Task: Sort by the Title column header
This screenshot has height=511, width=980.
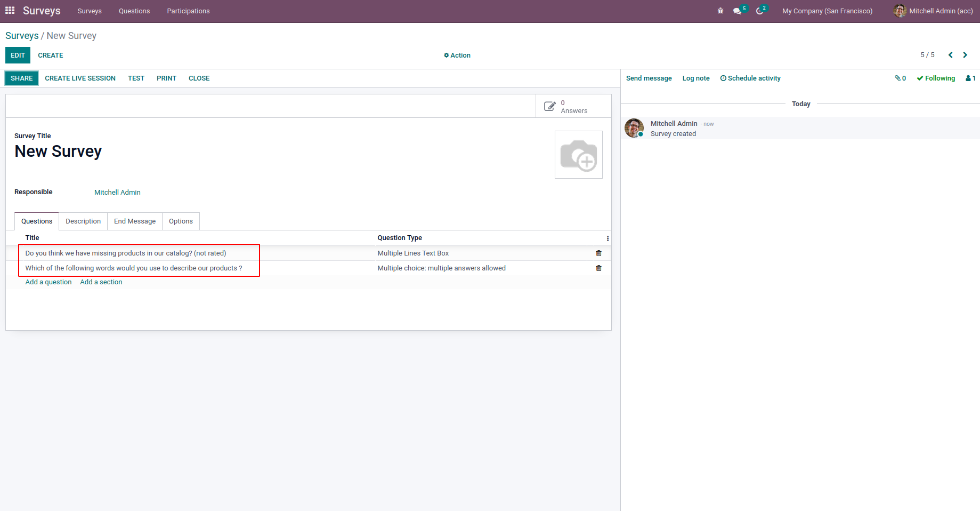Action: (33, 238)
